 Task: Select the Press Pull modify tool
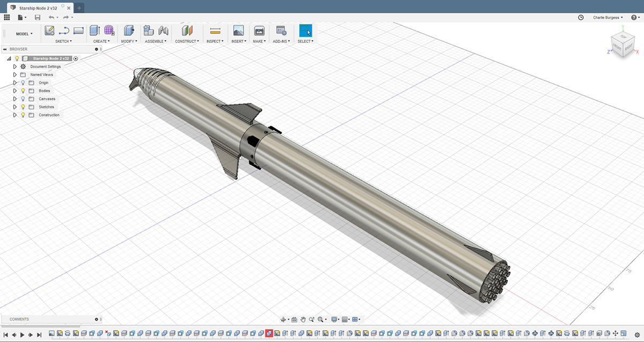pos(129,31)
